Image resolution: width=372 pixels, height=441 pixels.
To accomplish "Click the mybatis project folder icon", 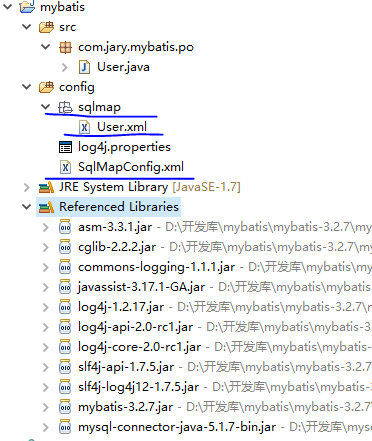I will click(27, 7).
